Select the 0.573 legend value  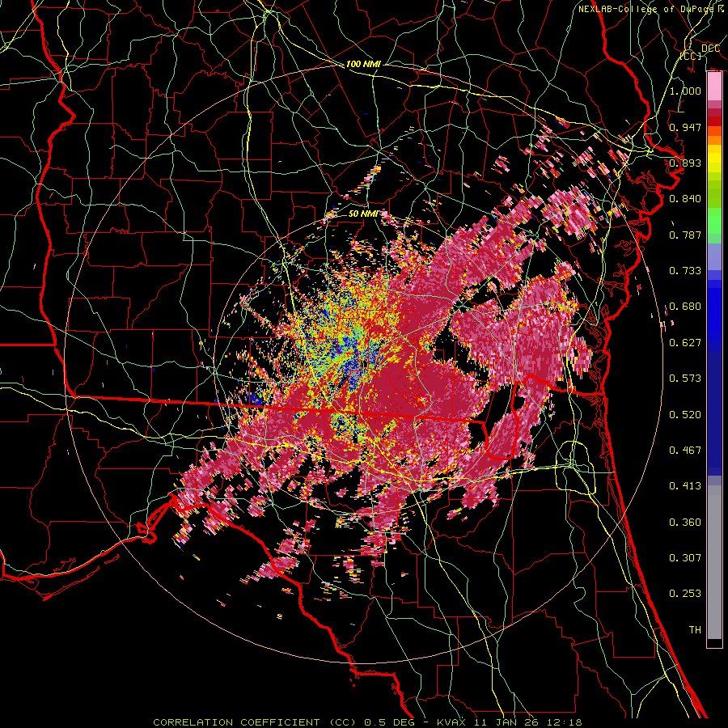tap(685, 379)
